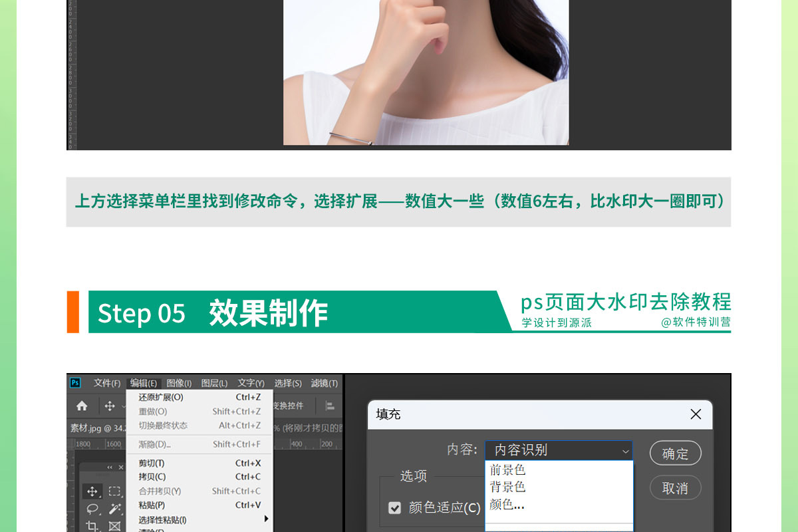The image size is (798, 532).
Task: Close the 填充 dialog with X
Action: (x=696, y=414)
